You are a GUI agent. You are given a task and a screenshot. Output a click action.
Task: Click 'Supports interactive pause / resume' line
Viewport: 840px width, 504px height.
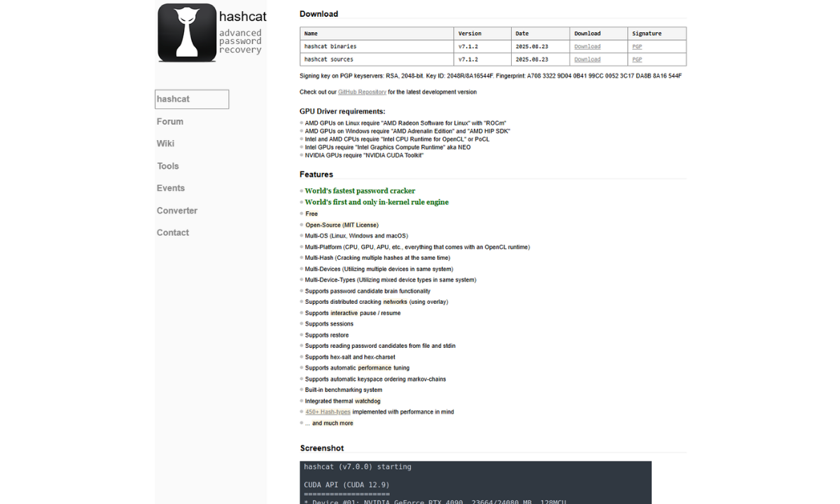pos(353,313)
